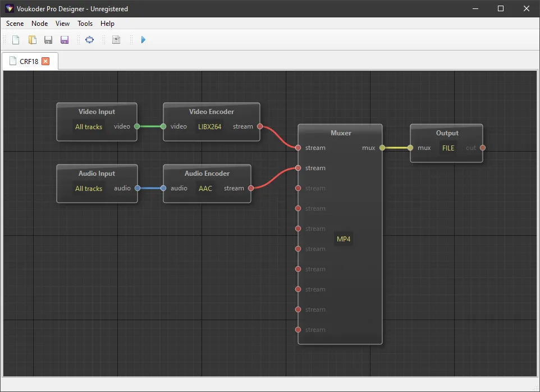Click the purple save-as floppy icon
The width and height of the screenshot is (540, 392).
click(65, 40)
